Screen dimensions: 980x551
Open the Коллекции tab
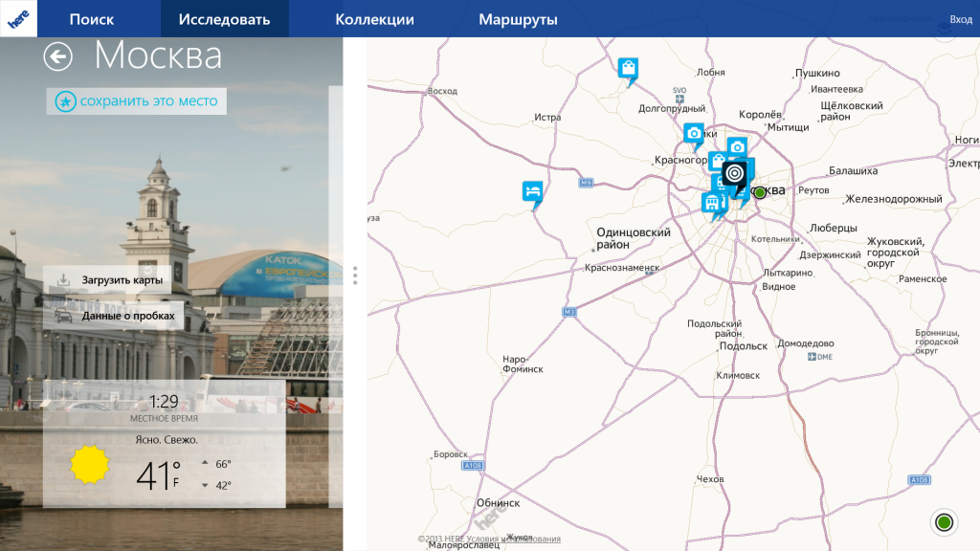click(374, 19)
